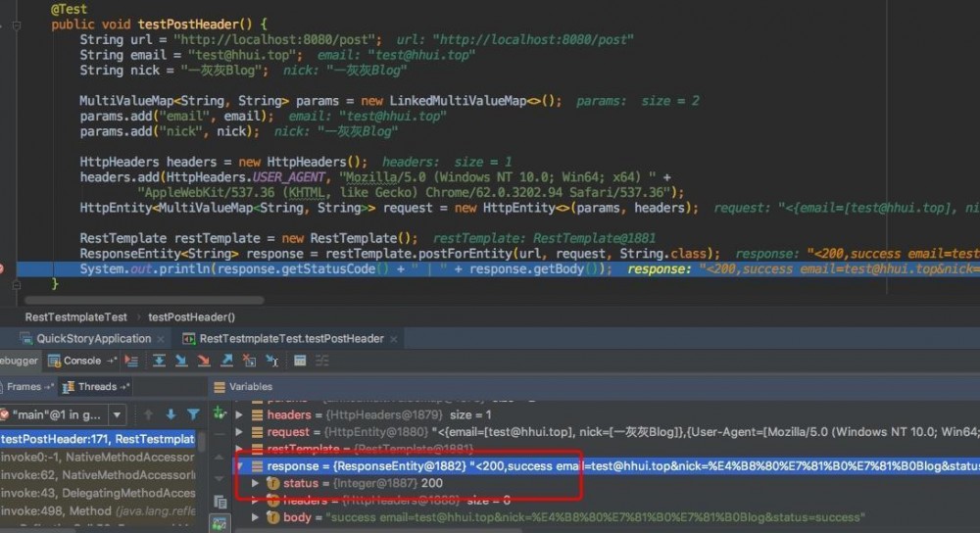The height and width of the screenshot is (533, 980).
Task: Click the USER_AGENT constant in code
Action: pos(289,177)
